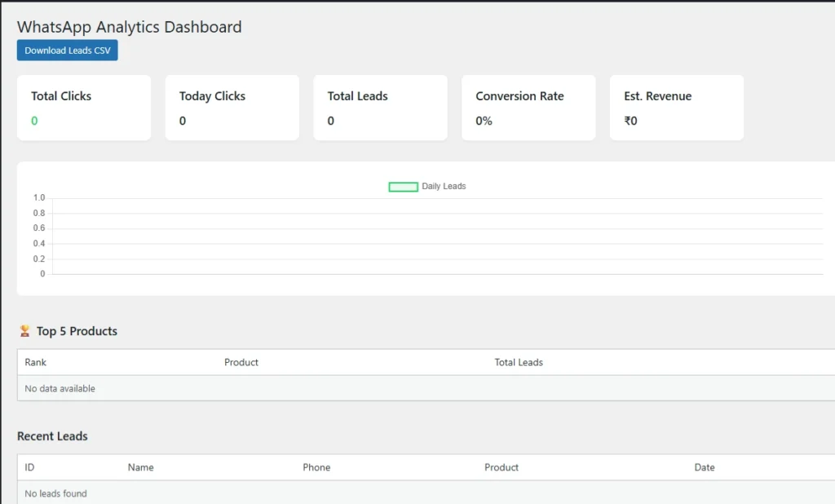Screen dimensions: 835x504
Task: Sort by the Rank column header
Action: [35, 362]
